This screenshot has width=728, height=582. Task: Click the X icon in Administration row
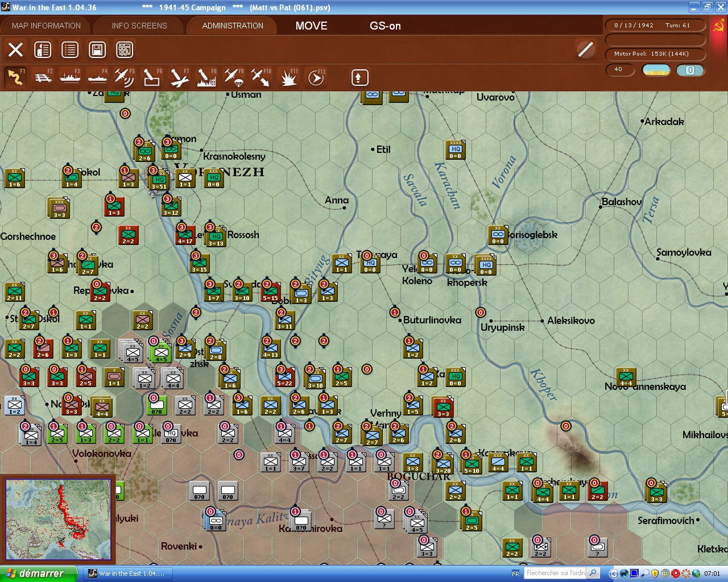[x=16, y=49]
